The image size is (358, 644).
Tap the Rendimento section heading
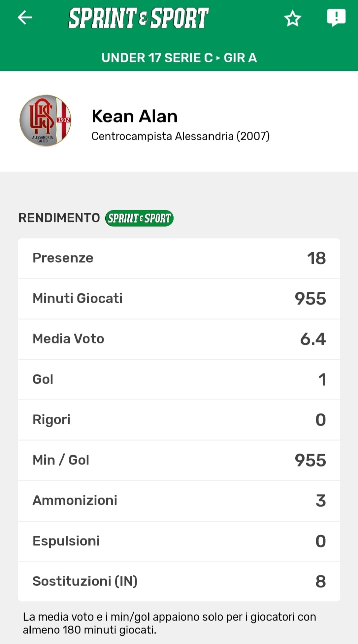(x=59, y=218)
